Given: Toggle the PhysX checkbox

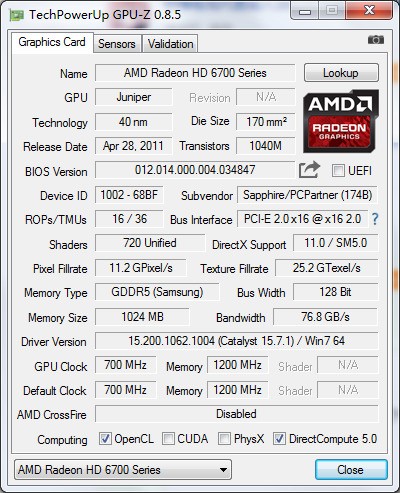Looking at the screenshot, I should coord(224,439).
